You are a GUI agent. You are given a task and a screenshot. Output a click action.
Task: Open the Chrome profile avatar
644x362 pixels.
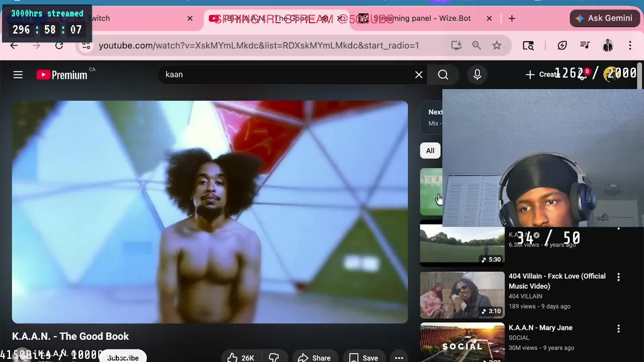608,45
